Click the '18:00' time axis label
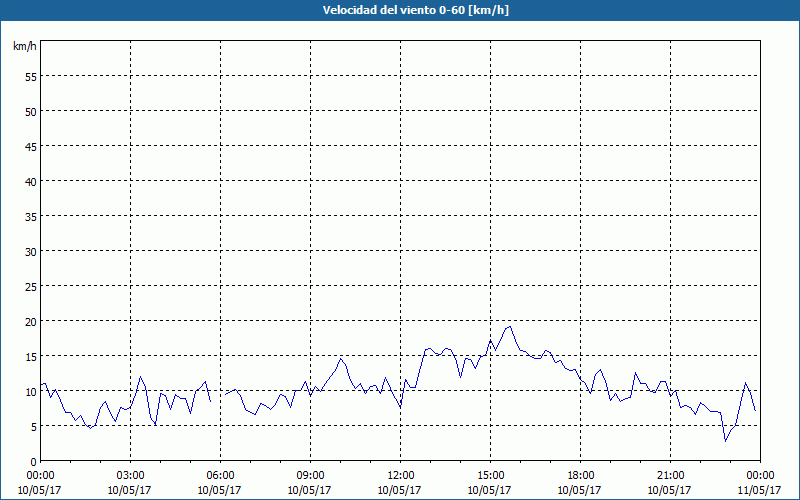The height and width of the screenshot is (500, 800). click(x=580, y=476)
